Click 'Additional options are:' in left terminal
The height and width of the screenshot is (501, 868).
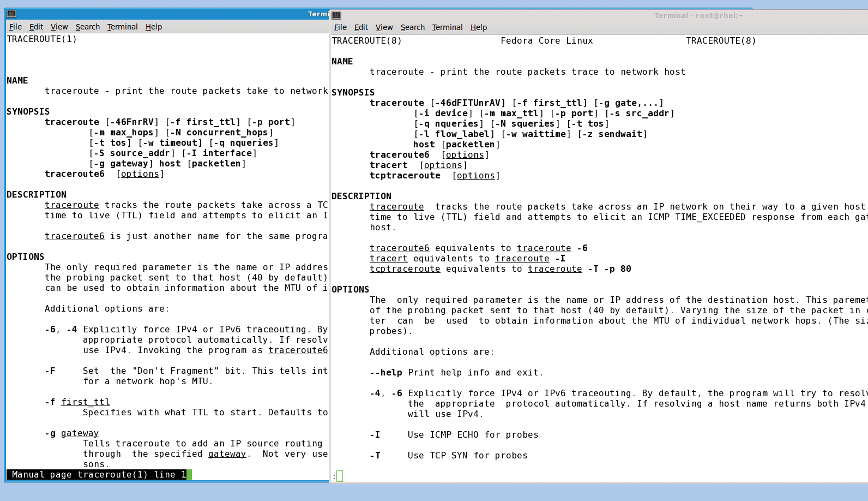tap(107, 309)
